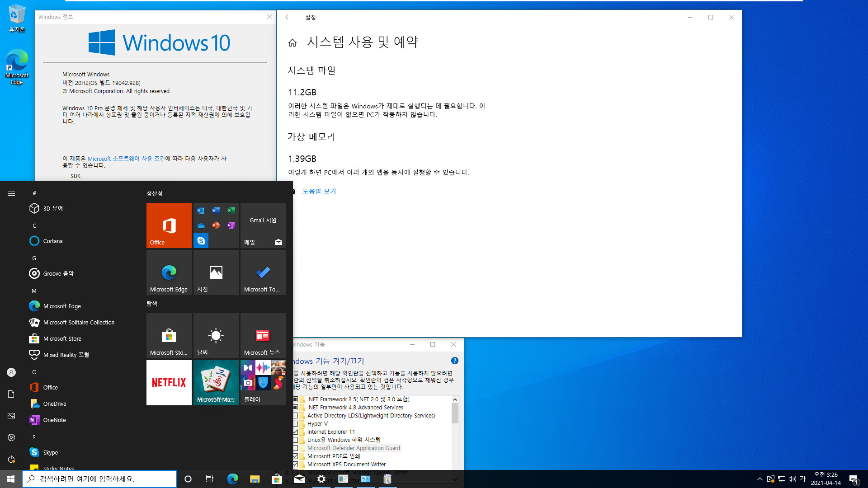Enable Active Directory LDS checkbox

[x=295, y=416]
